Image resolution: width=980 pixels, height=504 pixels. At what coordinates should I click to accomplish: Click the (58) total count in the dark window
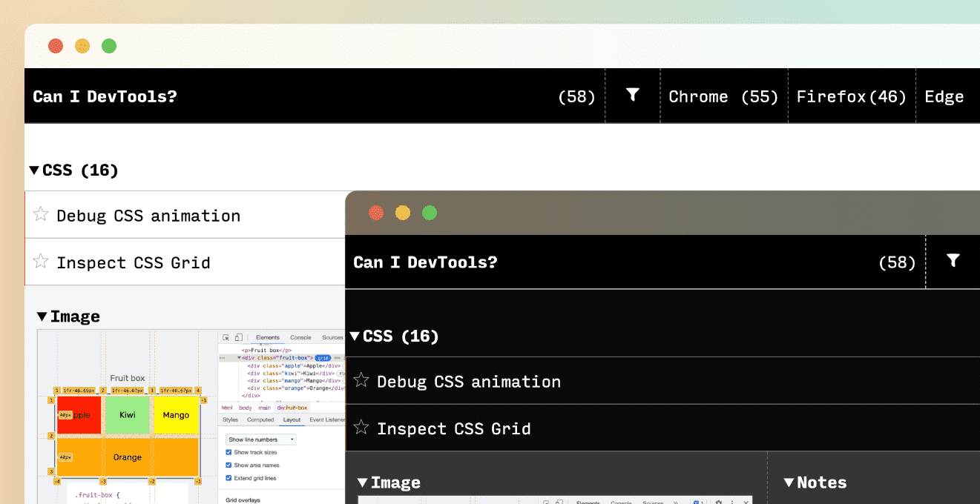click(x=897, y=262)
